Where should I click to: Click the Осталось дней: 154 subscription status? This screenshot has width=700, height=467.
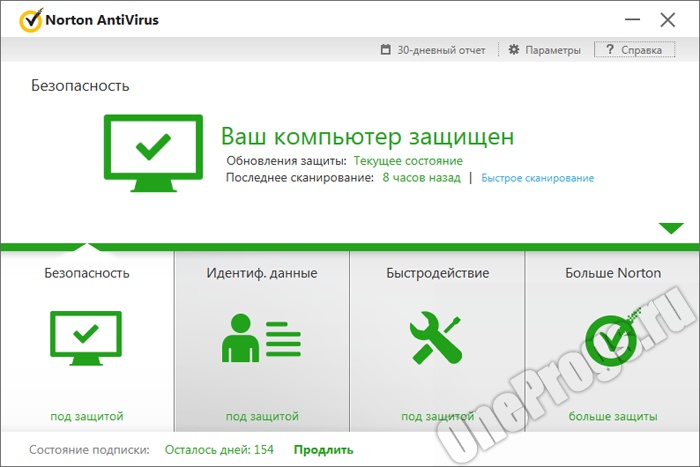click(219, 450)
